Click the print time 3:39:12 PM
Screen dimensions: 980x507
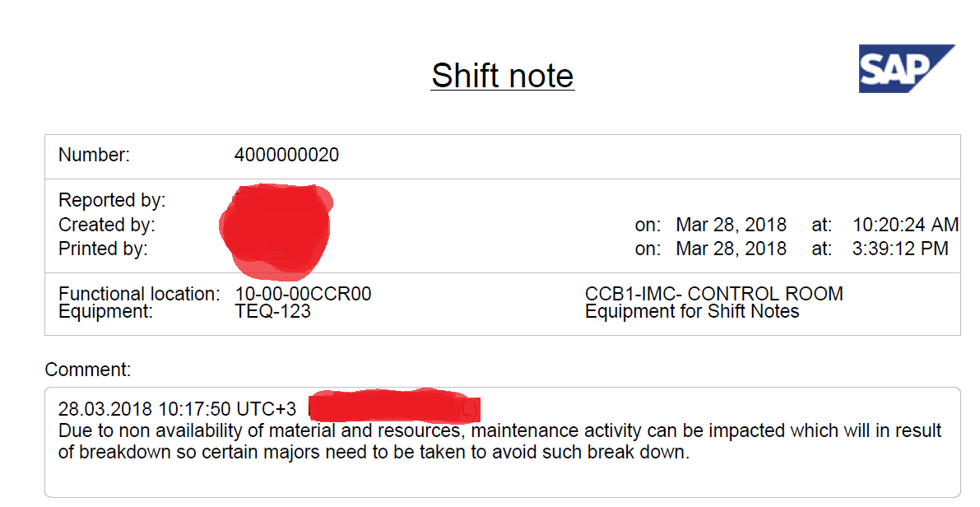click(900, 248)
